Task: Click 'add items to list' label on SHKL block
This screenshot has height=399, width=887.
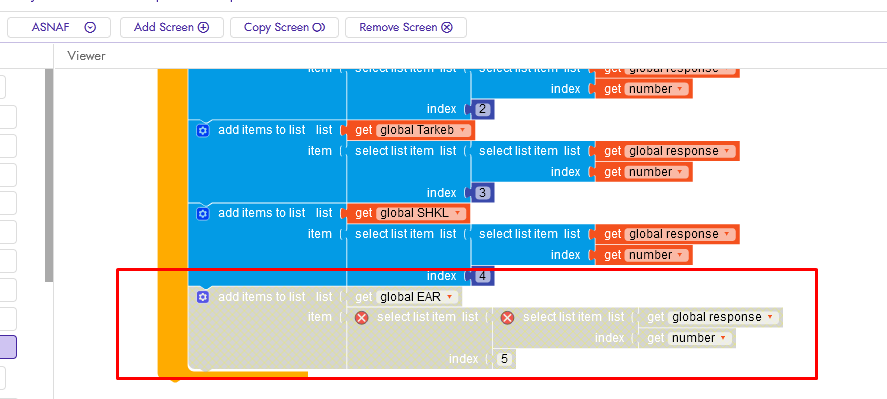Action: point(261,213)
